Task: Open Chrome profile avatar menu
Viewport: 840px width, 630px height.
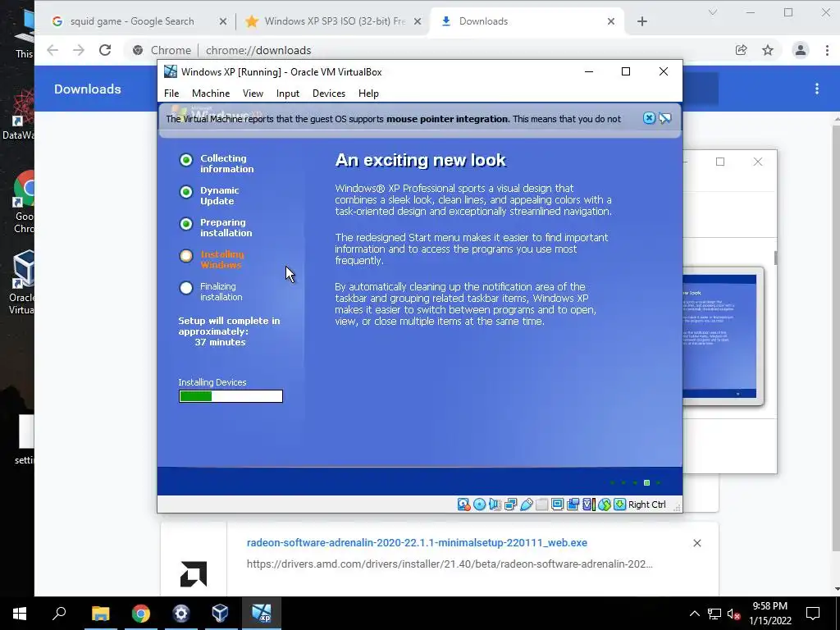Action: [x=801, y=50]
